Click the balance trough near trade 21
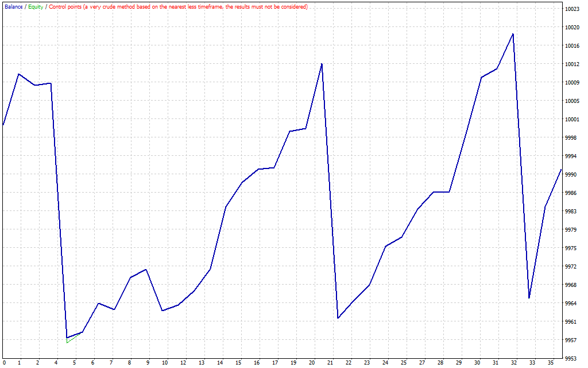This screenshot has width=588, height=368. pyautogui.click(x=338, y=318)
